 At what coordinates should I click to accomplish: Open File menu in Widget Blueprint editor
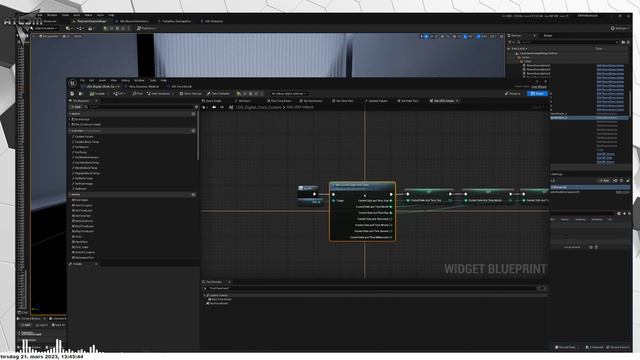82,80
